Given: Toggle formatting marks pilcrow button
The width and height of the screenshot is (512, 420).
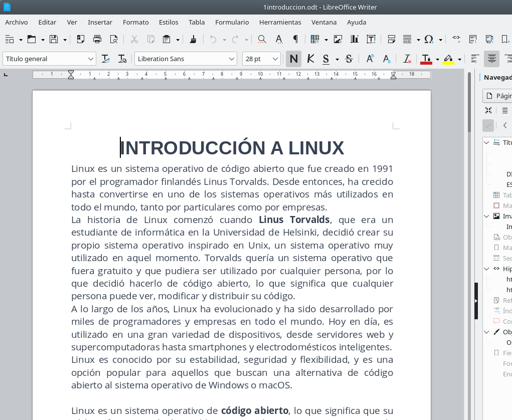Looking at the screenshot, I should (295, 39).
